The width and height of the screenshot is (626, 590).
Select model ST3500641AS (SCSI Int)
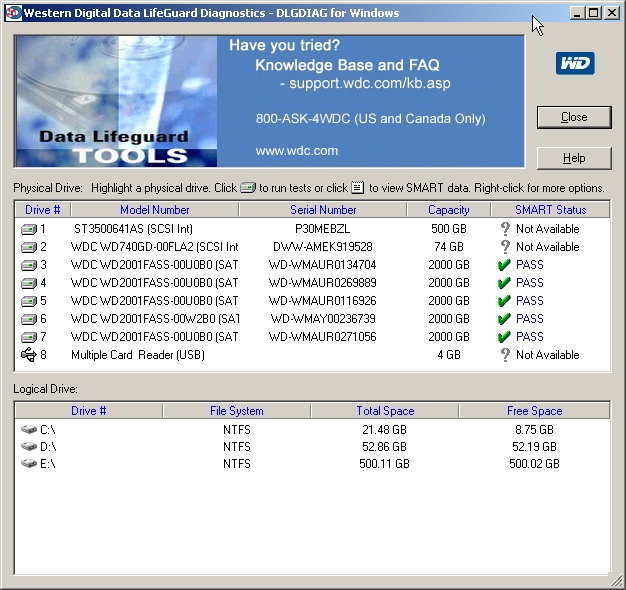133,229
